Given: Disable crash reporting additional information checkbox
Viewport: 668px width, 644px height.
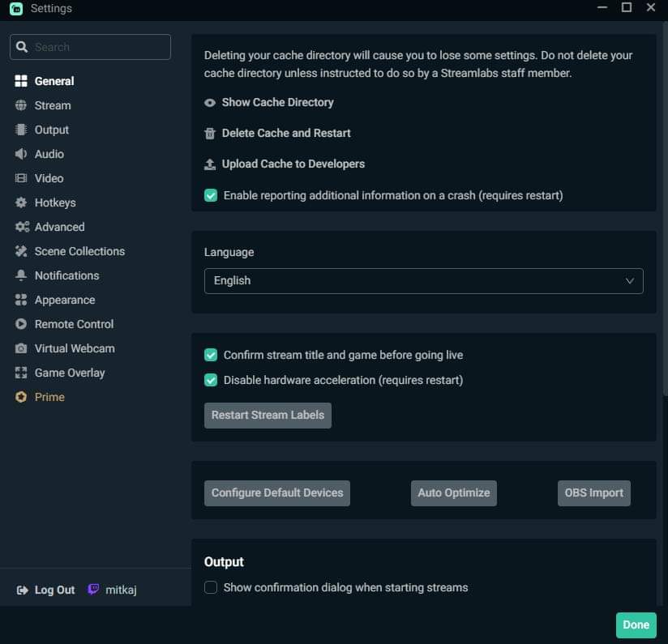Looking at the screenshot, I should click(211, 195).
